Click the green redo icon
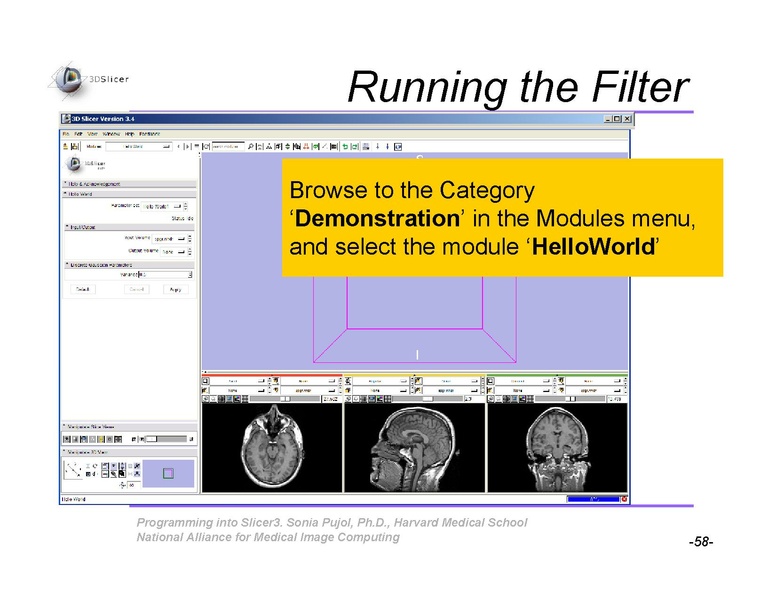 [x=355, y=146]
